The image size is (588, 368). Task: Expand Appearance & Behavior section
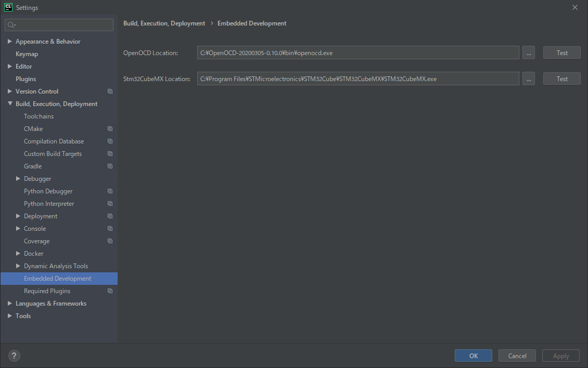[x=10, y=41]
